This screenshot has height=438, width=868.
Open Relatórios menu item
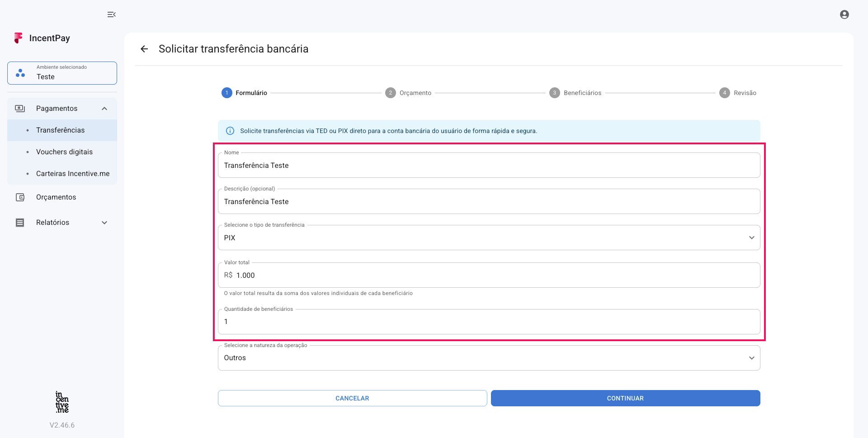[62, 223]
